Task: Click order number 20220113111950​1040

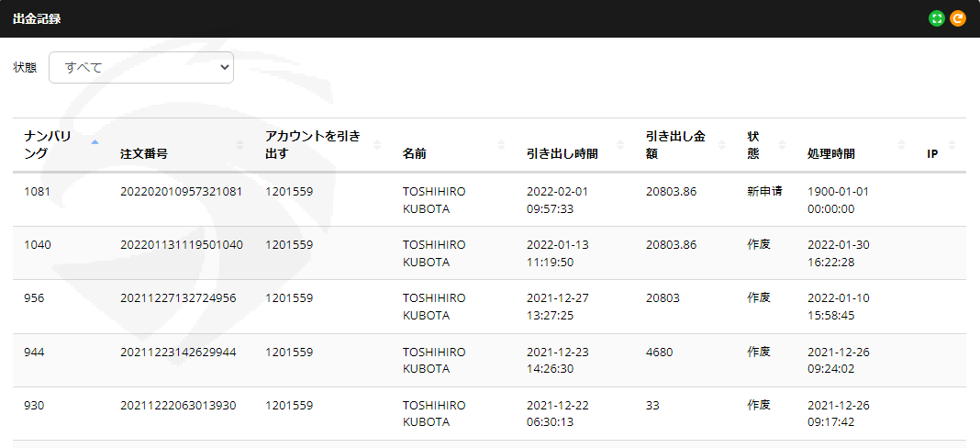Action: click(x=182, y=244)
